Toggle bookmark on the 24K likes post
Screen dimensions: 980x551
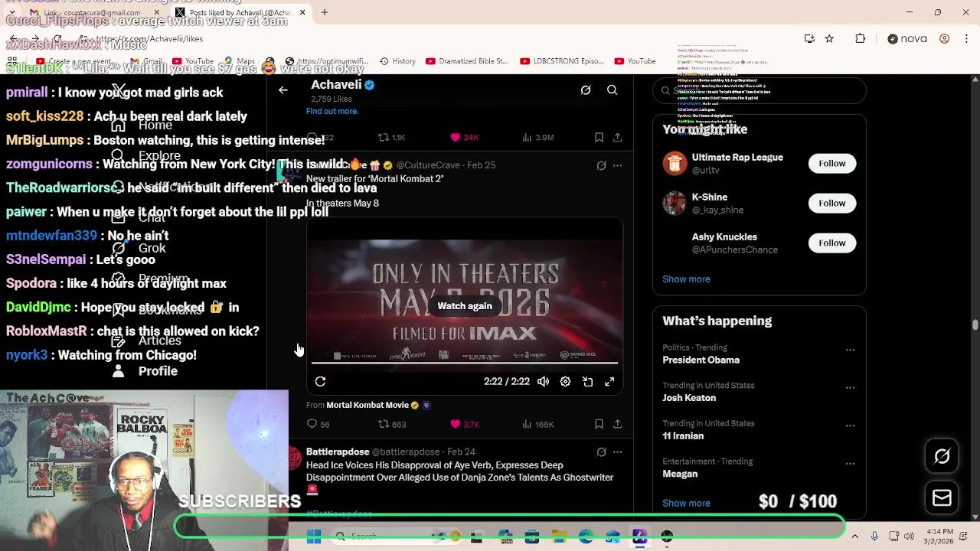click(x=599, y=138)
